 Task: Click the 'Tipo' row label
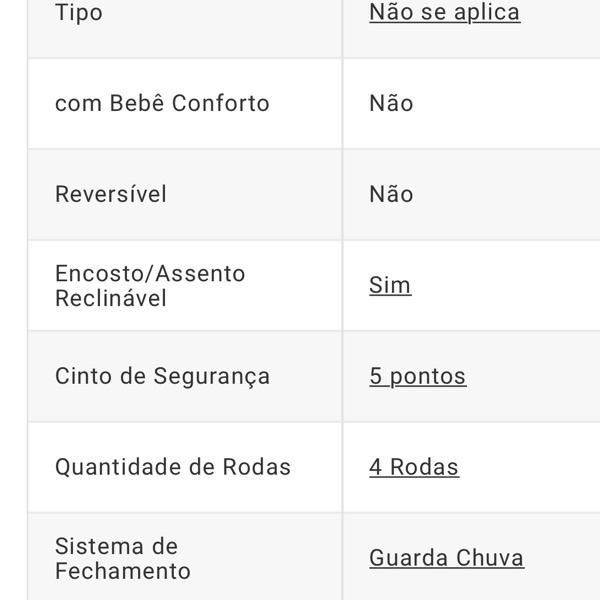coord(78,13)
